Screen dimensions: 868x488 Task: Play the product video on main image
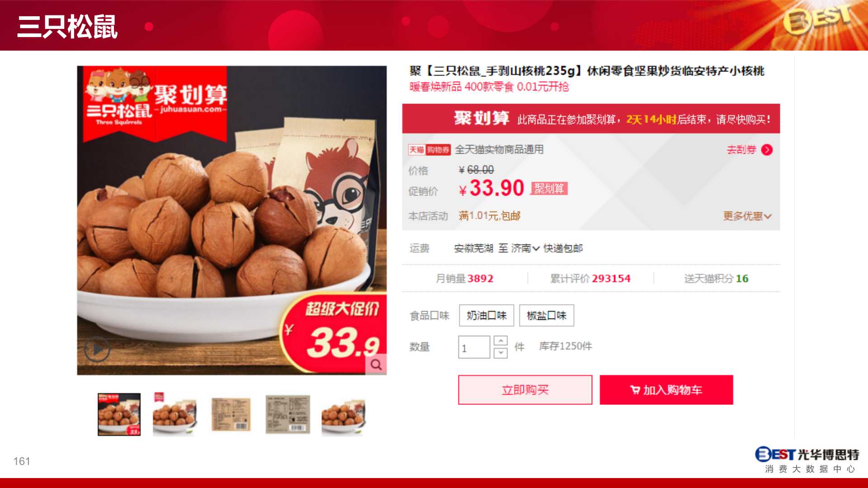pos(97,349)
